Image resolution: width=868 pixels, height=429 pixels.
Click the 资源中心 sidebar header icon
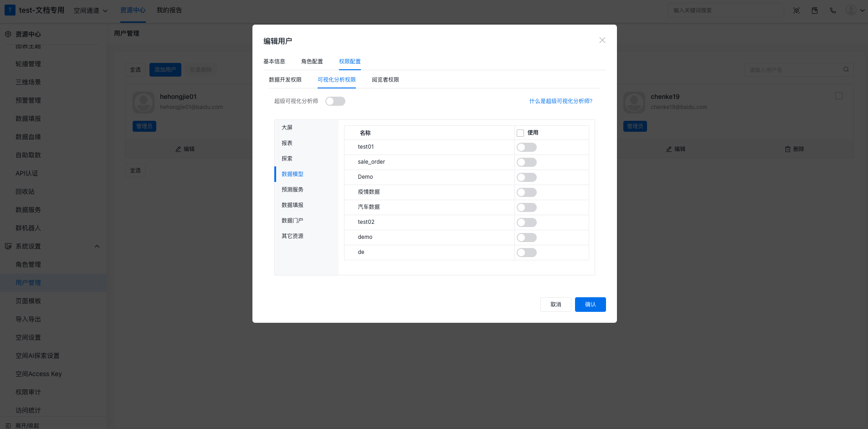click(x=8, y=34)
